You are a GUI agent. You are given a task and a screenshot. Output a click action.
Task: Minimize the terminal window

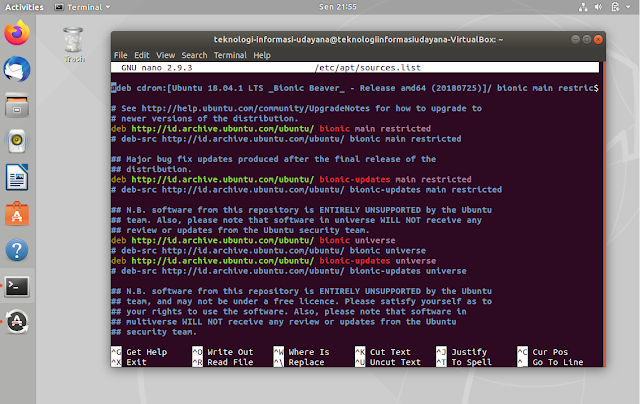click(575, 40)
